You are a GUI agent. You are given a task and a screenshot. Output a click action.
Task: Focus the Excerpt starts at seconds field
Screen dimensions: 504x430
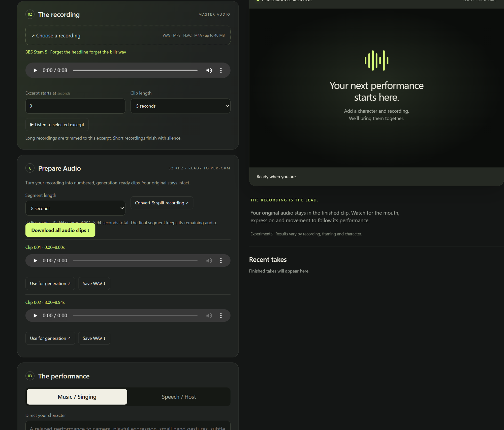tap(75, 106)
